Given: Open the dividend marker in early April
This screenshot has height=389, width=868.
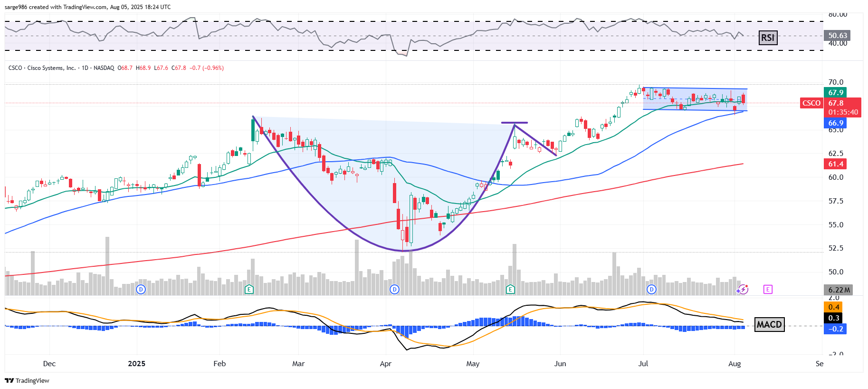Looking at the screenshot, I should click(394, 289).
